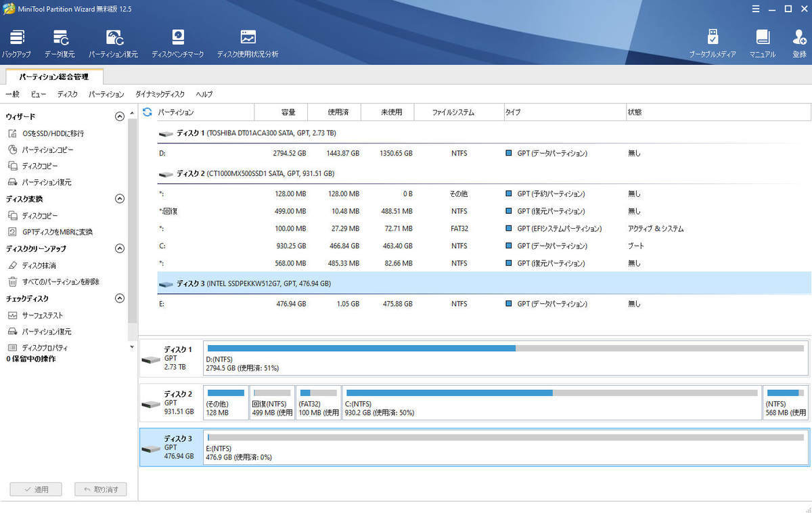Choose ディスクコピー under ウィザード
This screenshot has height=513, width=812.
click(33, 166)
